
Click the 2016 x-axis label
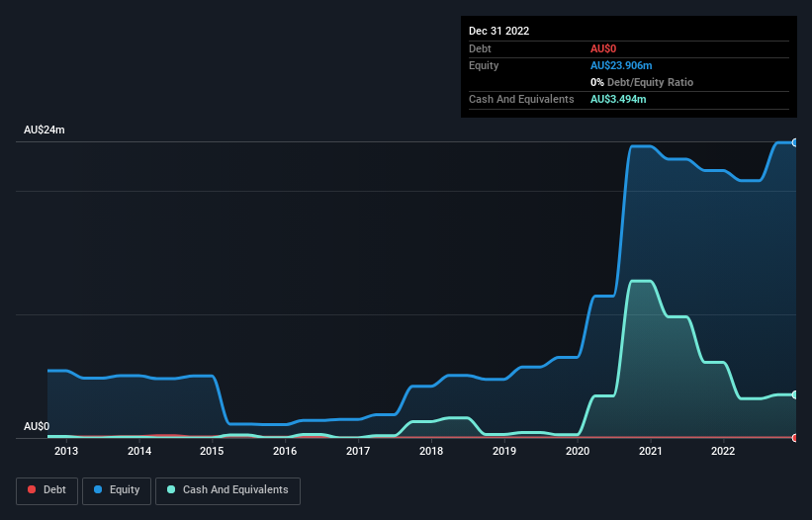click(285, 451)
